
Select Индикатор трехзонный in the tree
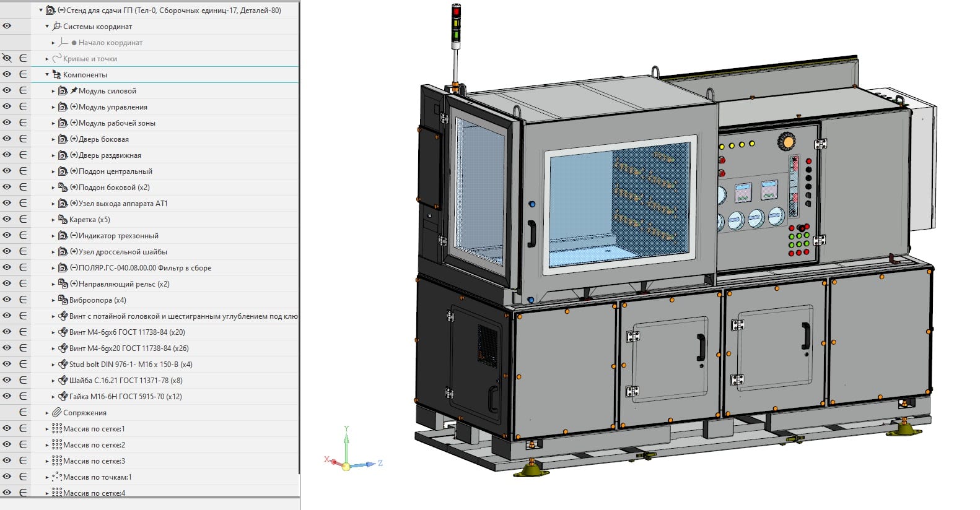pos(118,236)
